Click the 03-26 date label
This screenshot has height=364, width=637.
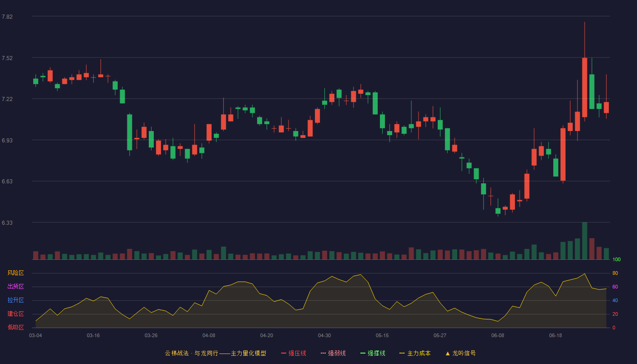tap(151, 335)
